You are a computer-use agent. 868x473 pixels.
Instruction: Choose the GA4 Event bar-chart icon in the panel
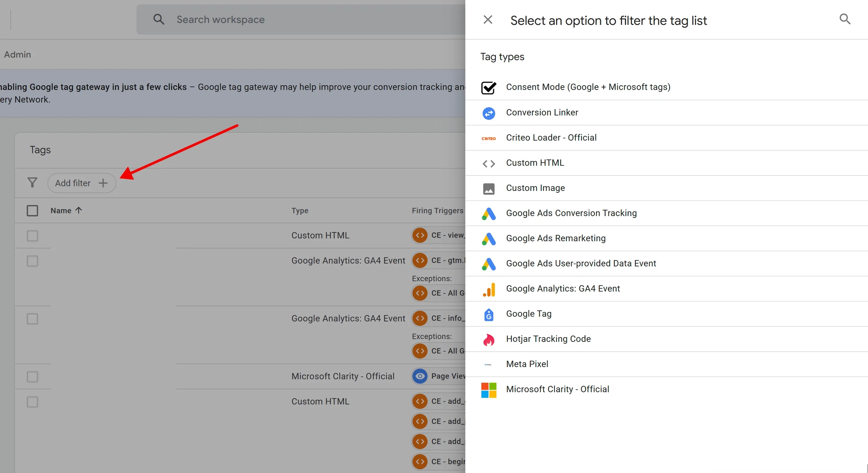(x=489, y=289)
